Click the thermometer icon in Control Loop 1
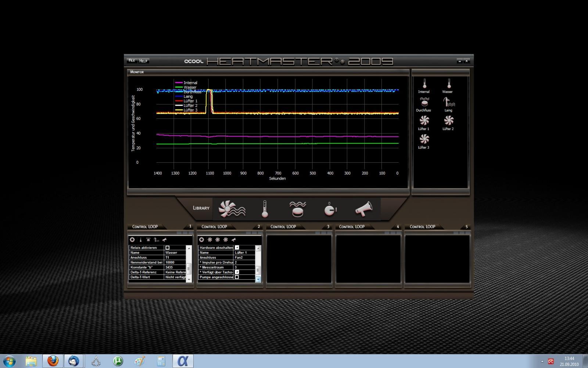 [x=140, y=240]
